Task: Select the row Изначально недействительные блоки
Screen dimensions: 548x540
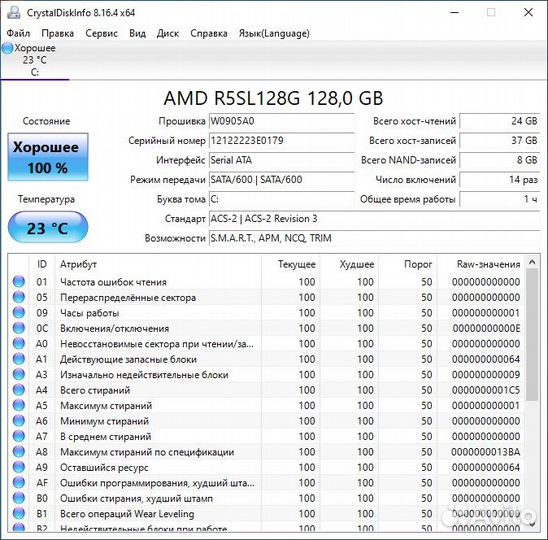Action: point(267,374)
